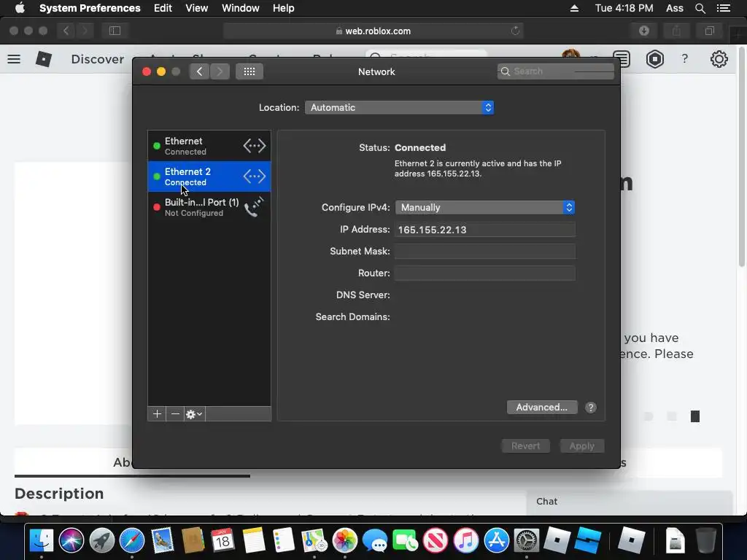Open the System Preferences menu
Screen dimensions: 747x560
90,8
